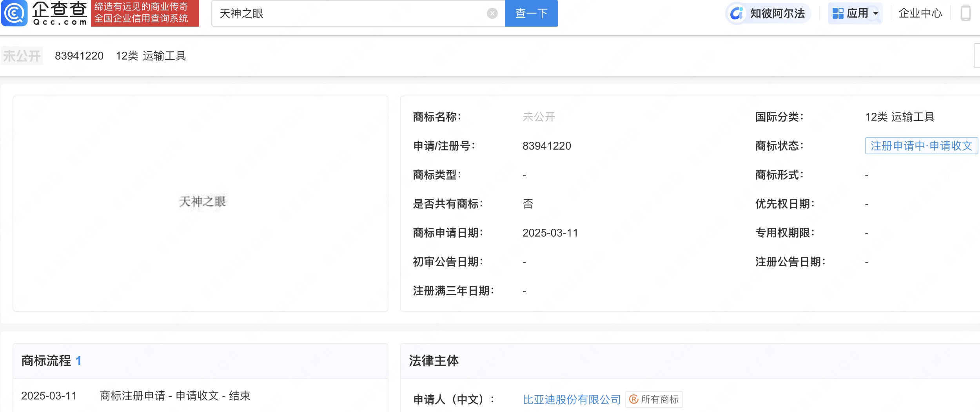Click the 应用 dropdown arrow
980x412 pixels.
pyautogui.click(x=875, y=13)
